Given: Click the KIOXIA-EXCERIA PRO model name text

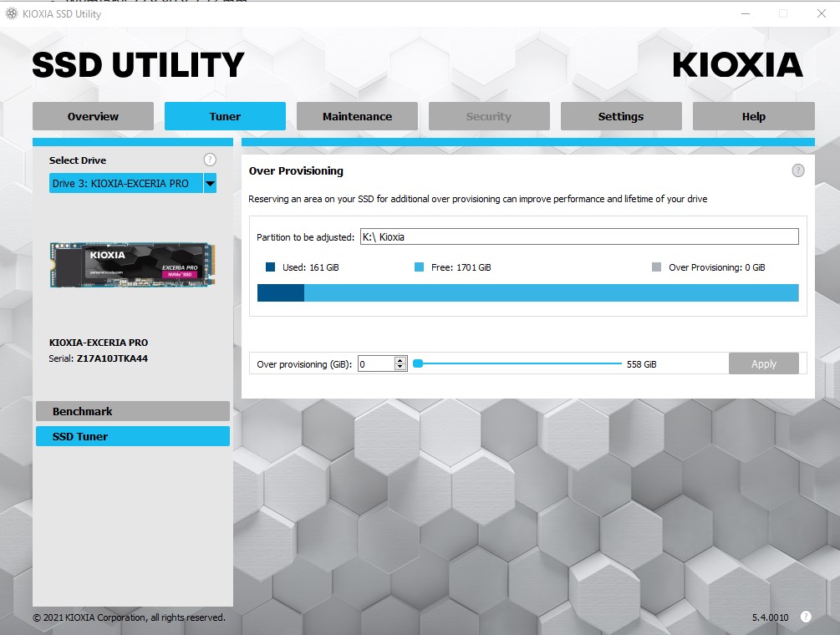Looking at the screenshot, I should [x=99, y=343].
